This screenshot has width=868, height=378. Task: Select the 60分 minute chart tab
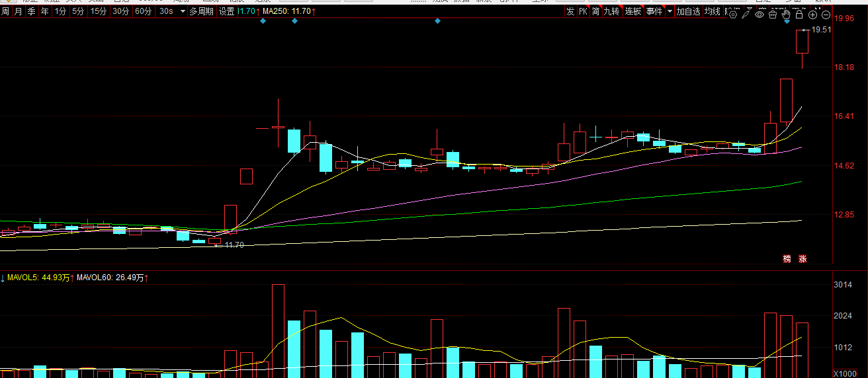pos(143,11)
